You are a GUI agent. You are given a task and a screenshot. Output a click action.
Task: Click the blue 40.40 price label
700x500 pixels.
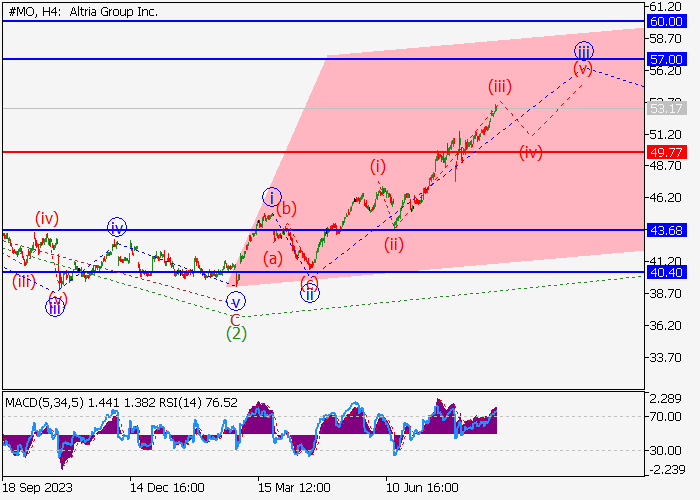pos(666,272)
